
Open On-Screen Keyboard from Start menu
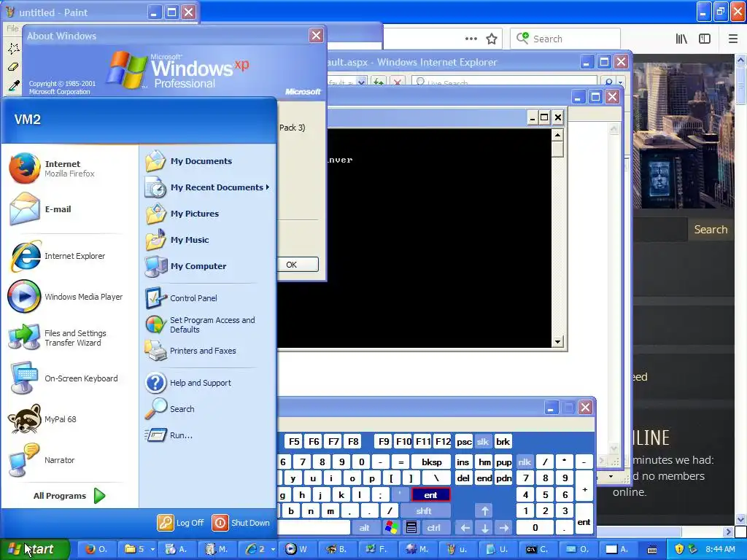(63, 378)
